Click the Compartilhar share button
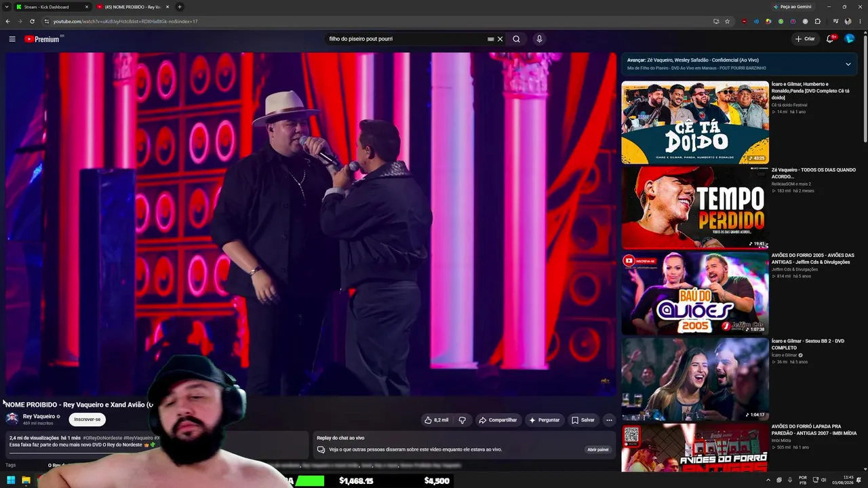This screenshot has width=868, height=488. click(x=498, y=420)
